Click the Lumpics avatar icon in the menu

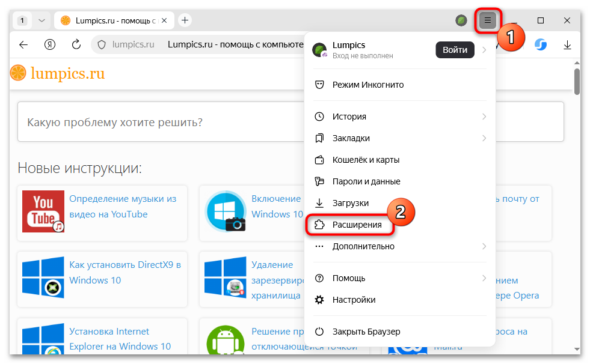[319, 50]
